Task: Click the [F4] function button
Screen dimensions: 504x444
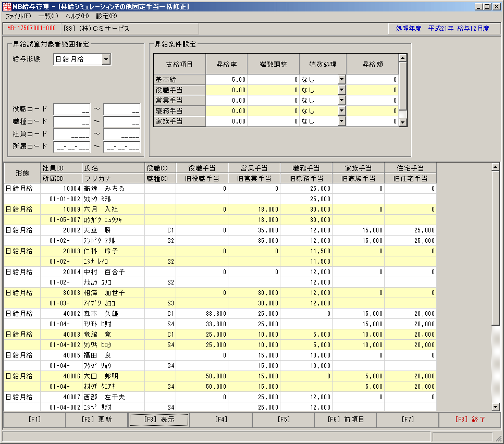Action: coord(221,420)
